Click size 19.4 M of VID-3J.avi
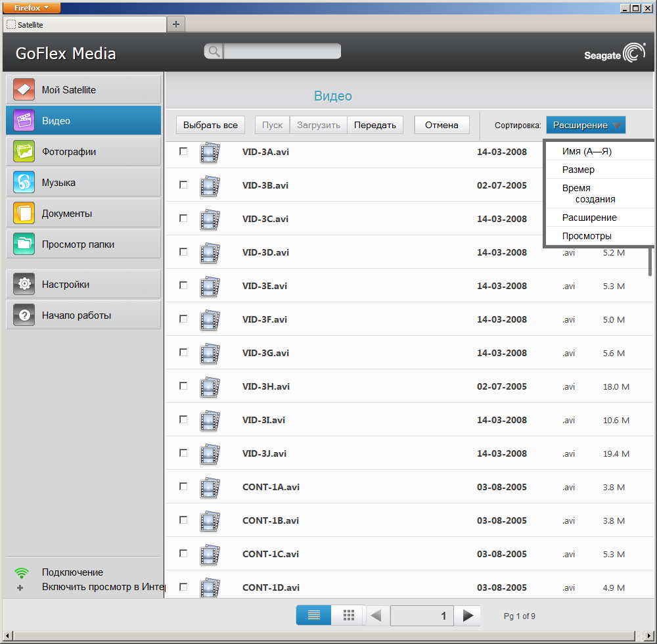657x644 pixels. [x=616, y=453]
